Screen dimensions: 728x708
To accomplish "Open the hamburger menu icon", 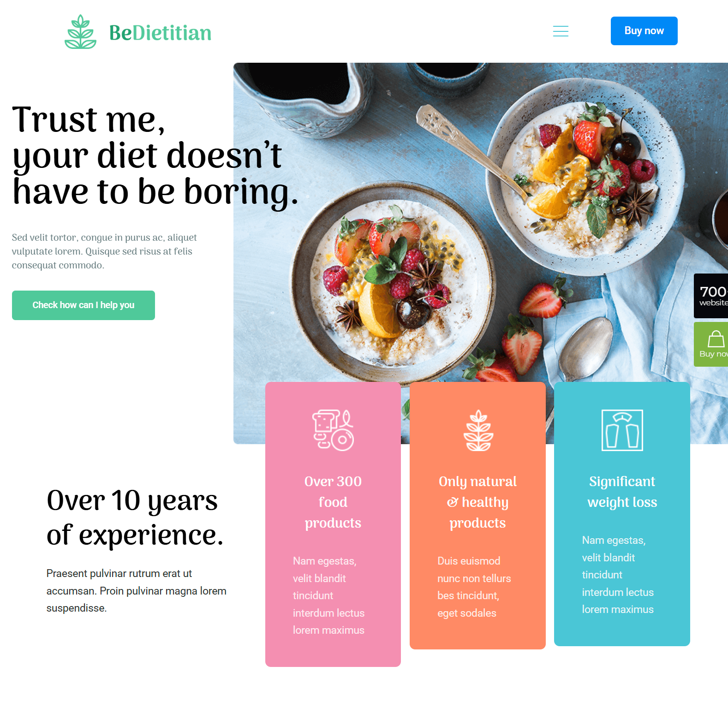I will coord(561,31).
